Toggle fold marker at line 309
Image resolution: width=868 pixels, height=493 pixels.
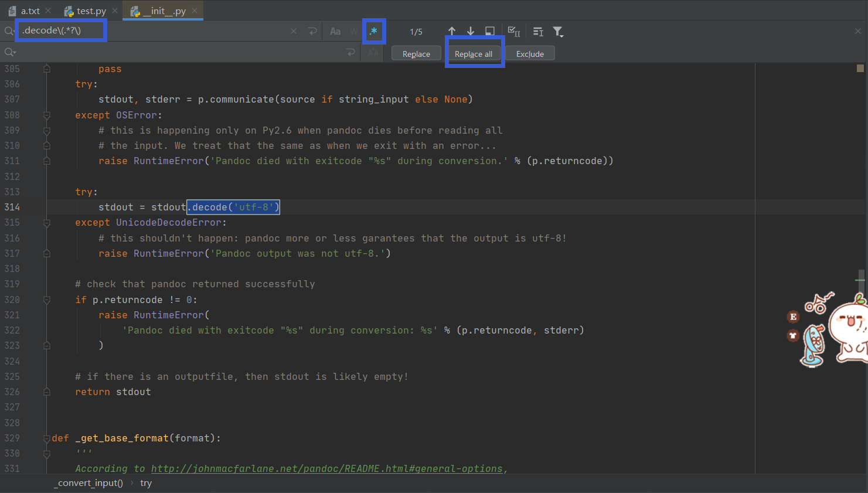click(47, 130)
